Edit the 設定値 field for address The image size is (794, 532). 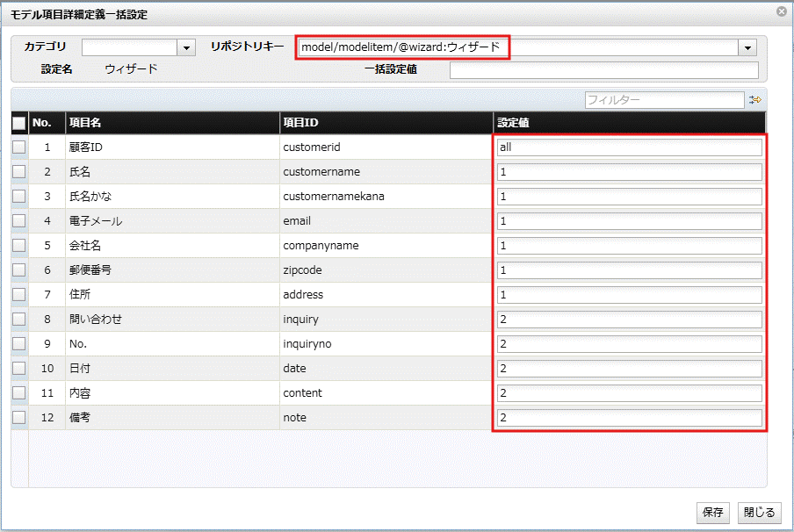pos(630,295)
